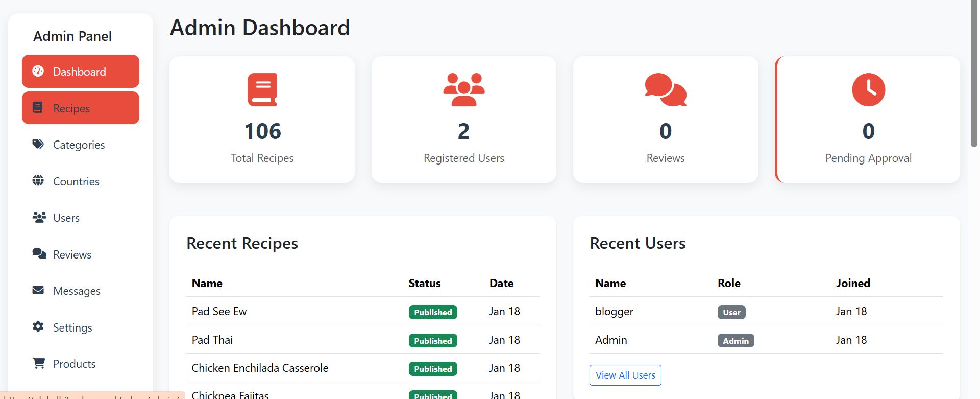Image resolution: width=980 pixels, height=399 pixels.
Task: Click the Reviews chat bubbles sidebar icon
Action: pyautogui.click(x=39, y=254)
